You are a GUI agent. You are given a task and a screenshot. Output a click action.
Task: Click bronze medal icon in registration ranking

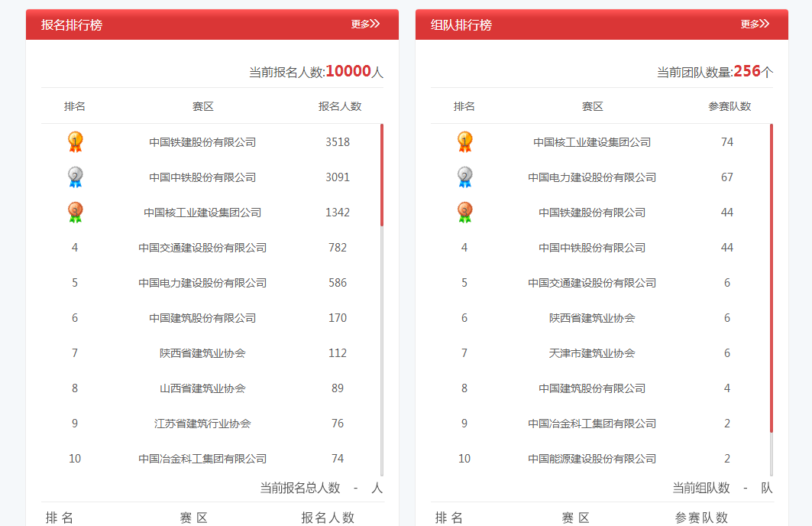75,212
